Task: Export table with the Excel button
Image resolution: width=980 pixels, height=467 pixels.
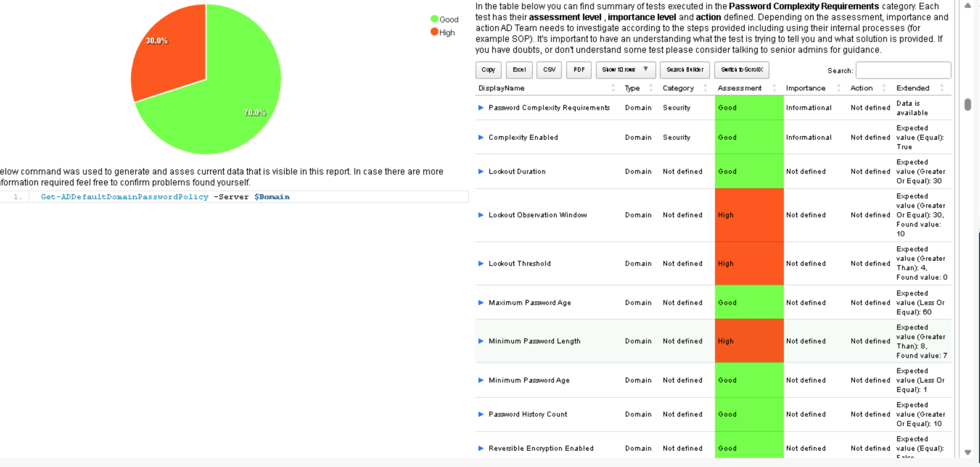Action: coord(519,70)
